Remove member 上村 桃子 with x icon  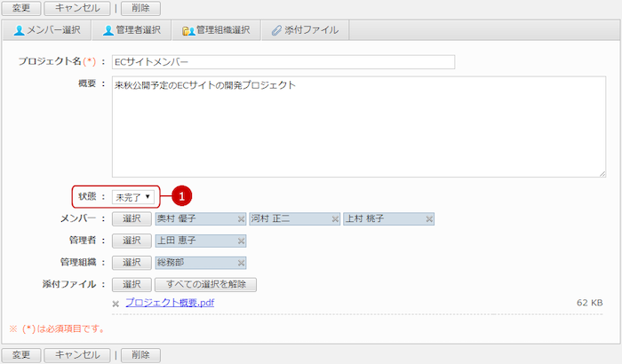coord(429,218)
